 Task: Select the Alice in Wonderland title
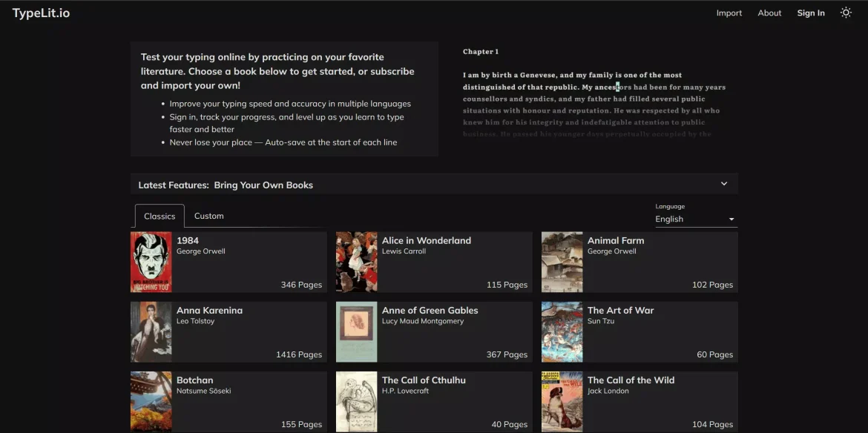(427, 240)
